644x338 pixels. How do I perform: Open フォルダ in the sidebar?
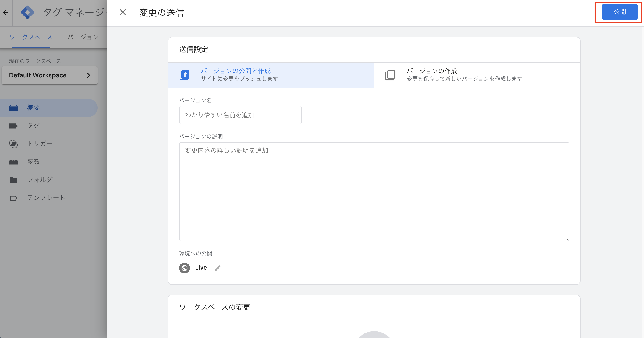[40, 180]
